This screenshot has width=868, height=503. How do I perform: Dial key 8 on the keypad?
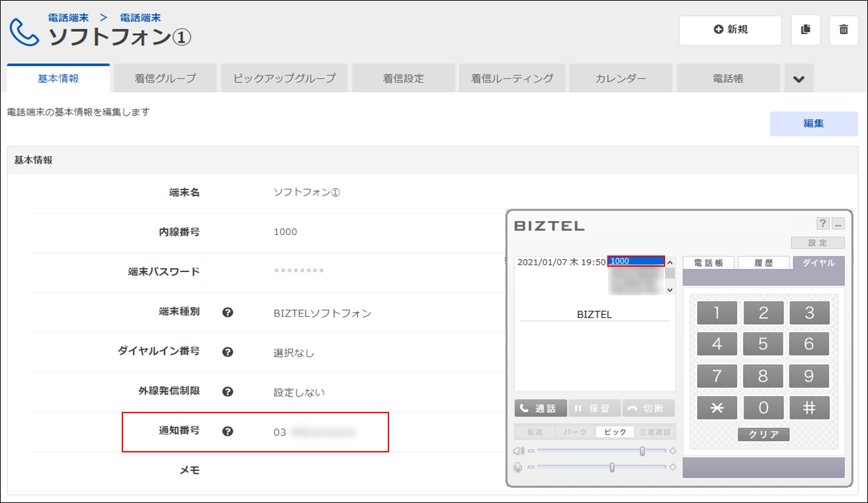click(764, 376)
